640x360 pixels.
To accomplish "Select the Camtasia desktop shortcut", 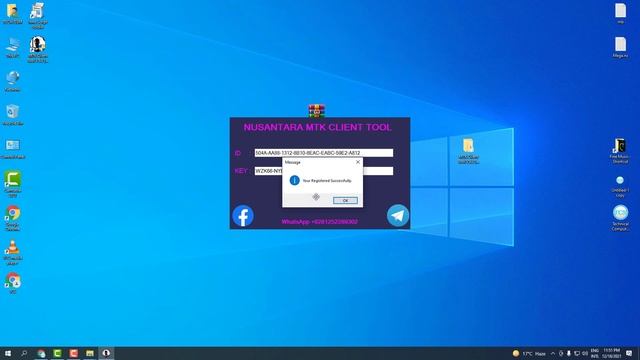I will tap(13, 184).
